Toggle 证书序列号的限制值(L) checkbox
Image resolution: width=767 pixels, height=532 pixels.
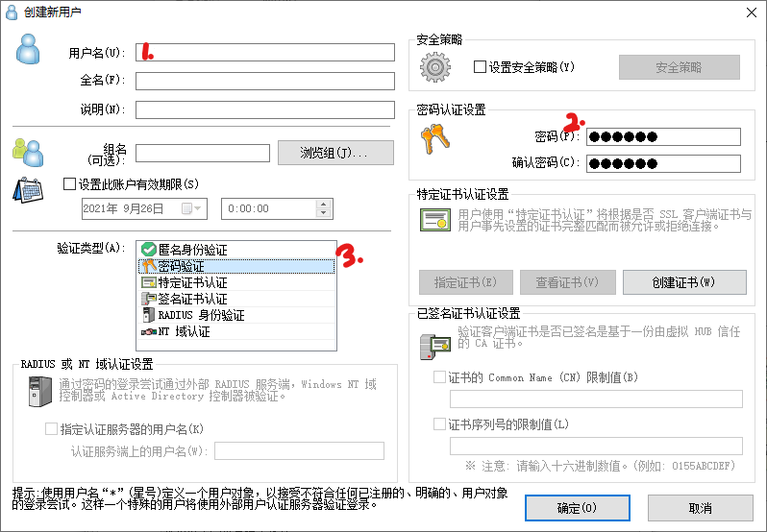pos(440,424)
